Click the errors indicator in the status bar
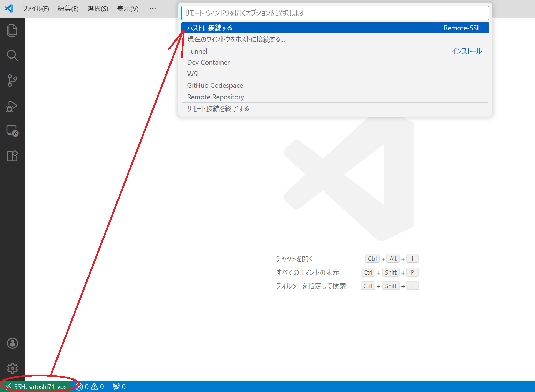535x392 pixels. (83, 386)
